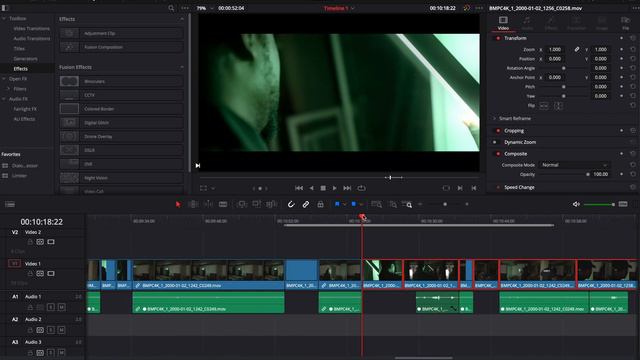Adjust the timeline zoom slider
The height and width of the screenshot is (360, 640).
coord(444,204)
